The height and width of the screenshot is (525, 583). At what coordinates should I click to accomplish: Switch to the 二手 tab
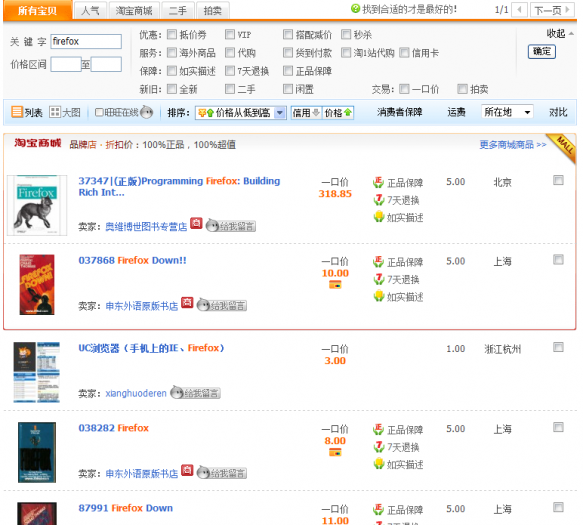(178, 10)
